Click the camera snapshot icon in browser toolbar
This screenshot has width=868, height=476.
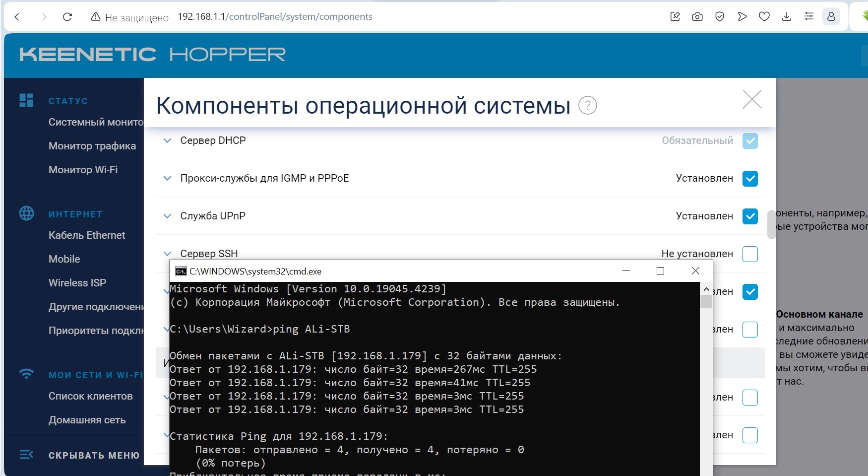click(x=697, y=17)
